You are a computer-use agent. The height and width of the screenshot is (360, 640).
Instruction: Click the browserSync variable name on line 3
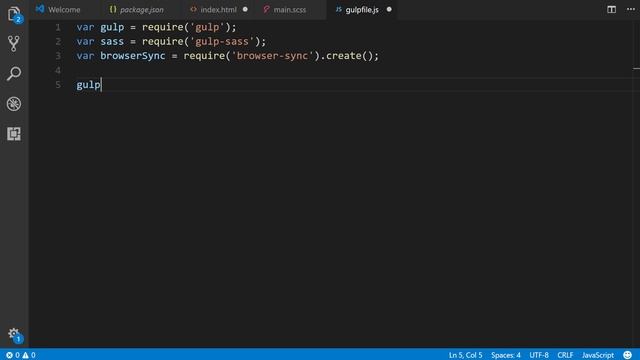pos(133,56)
